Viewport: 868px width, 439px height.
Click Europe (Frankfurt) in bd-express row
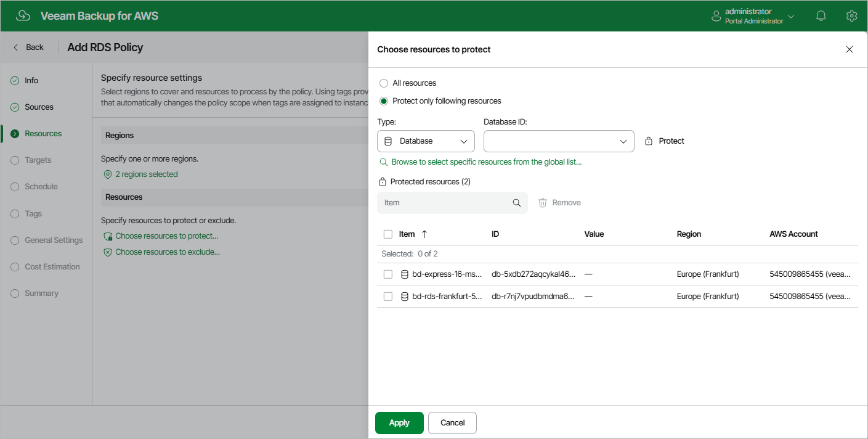pyautogui.click(x=708, y=274)
